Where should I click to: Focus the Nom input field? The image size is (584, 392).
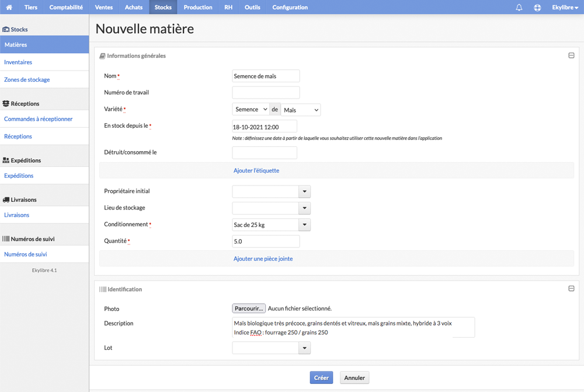click(266, 76)
